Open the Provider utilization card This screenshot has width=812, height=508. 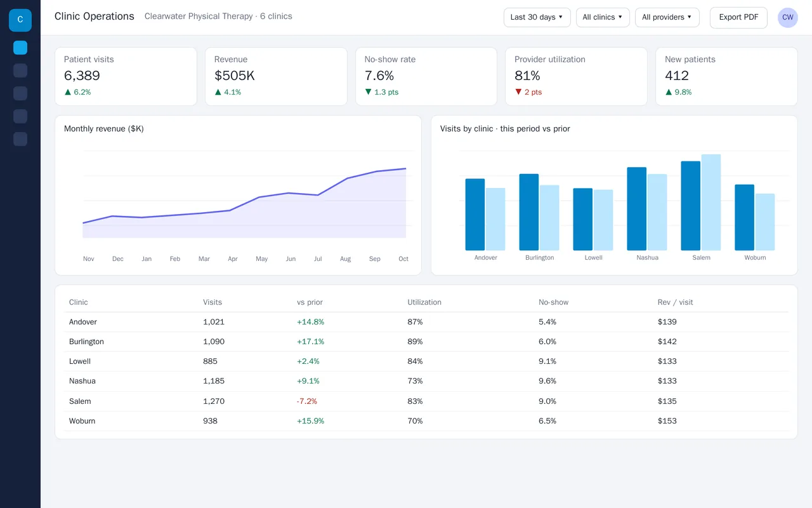point(576,76)
